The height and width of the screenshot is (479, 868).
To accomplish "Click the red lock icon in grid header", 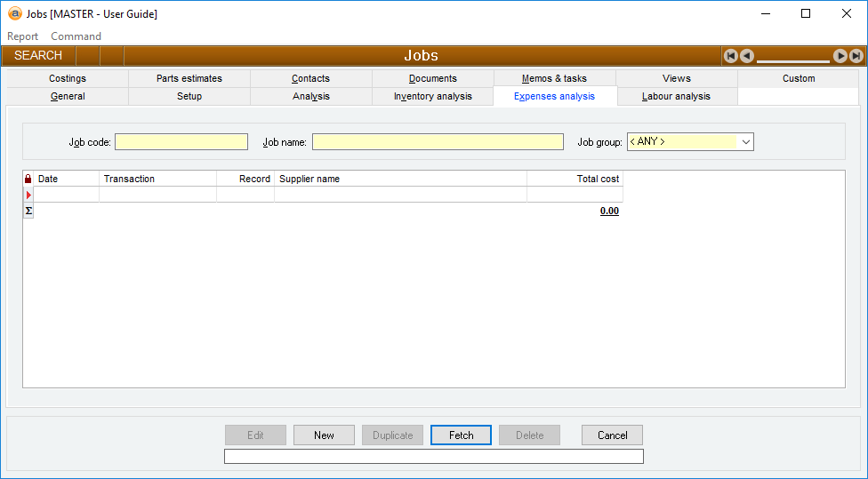I will [28, 179].
